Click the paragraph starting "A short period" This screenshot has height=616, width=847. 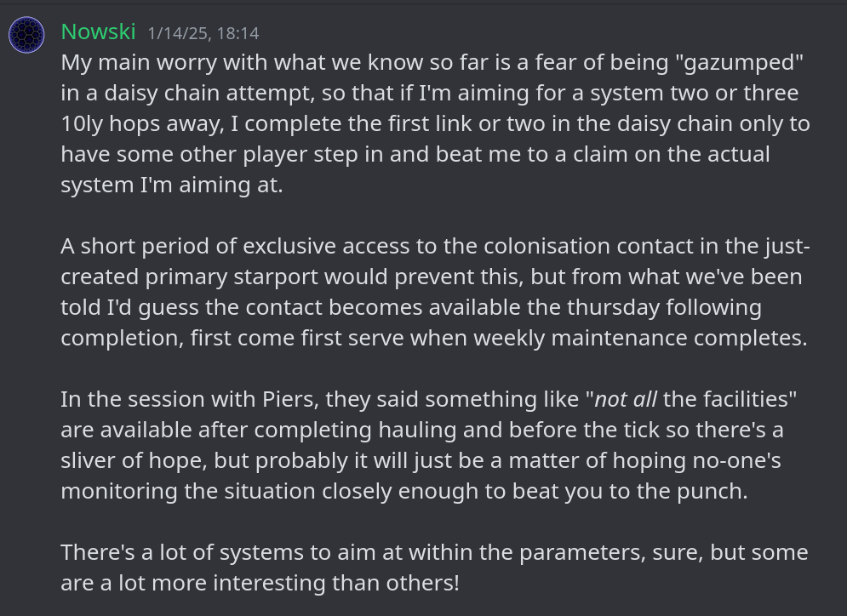click(435, 292)
